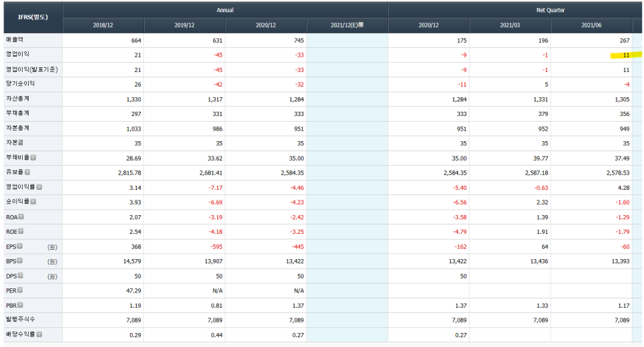Click the 13,393 BPS value
644x347 pixels.
click(x=620, y=261)
